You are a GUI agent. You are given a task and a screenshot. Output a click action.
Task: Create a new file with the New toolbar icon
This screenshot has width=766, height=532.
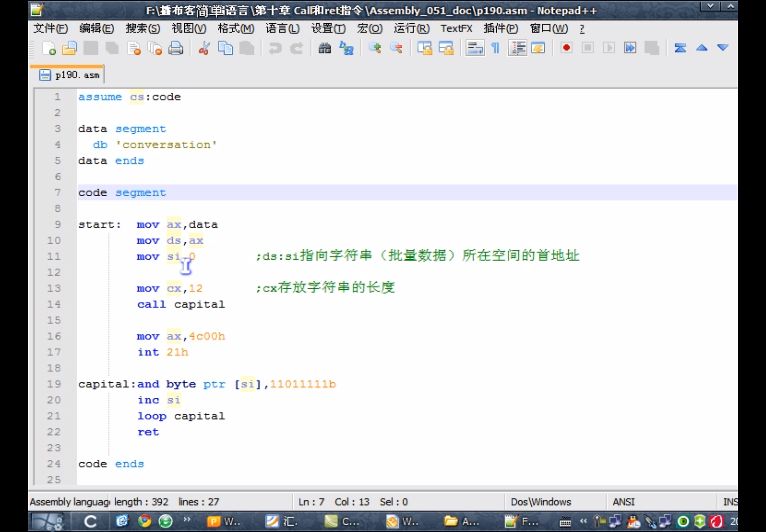[x=49, y=48]
